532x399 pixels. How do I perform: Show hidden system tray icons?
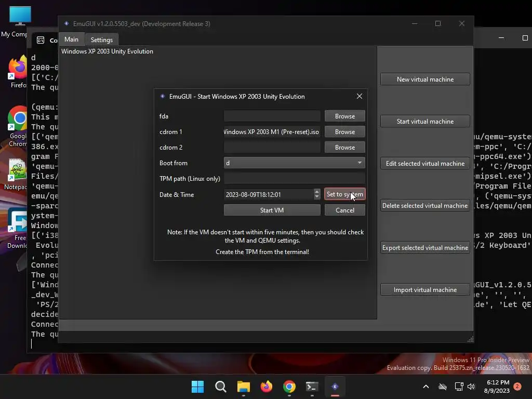pos(426,387)
